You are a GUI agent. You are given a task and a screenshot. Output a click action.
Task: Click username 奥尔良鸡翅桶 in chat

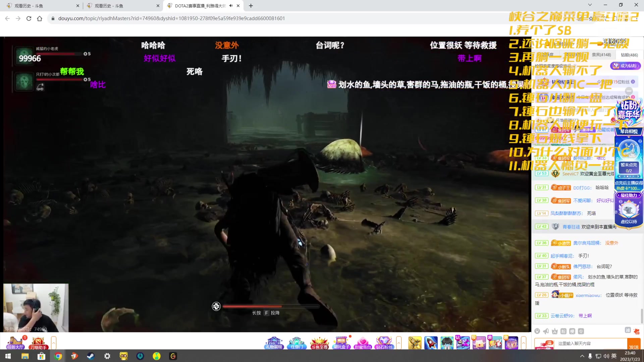pos(587,243)
